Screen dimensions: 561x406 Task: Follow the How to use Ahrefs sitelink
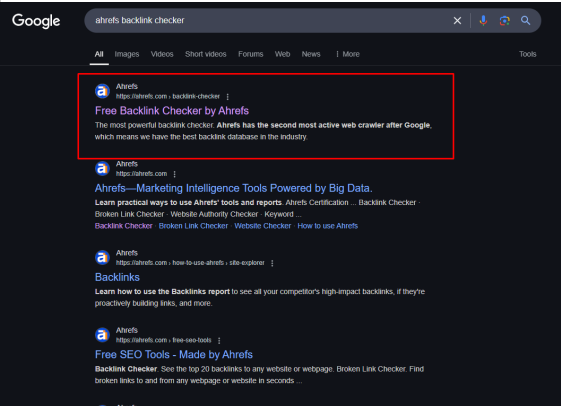click(x=328, y=226)
